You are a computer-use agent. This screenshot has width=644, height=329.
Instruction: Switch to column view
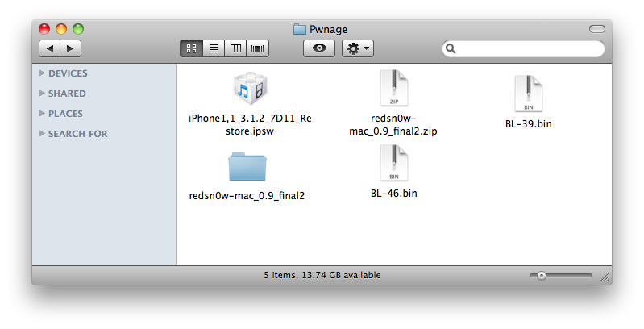[235, 48]
